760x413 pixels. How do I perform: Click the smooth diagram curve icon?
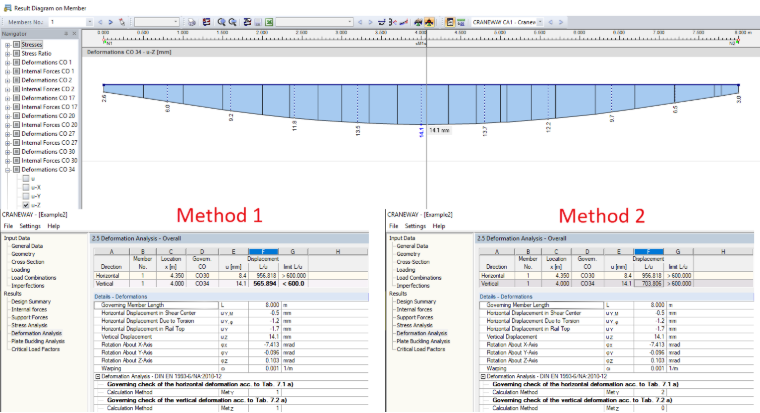coord(403,22)
